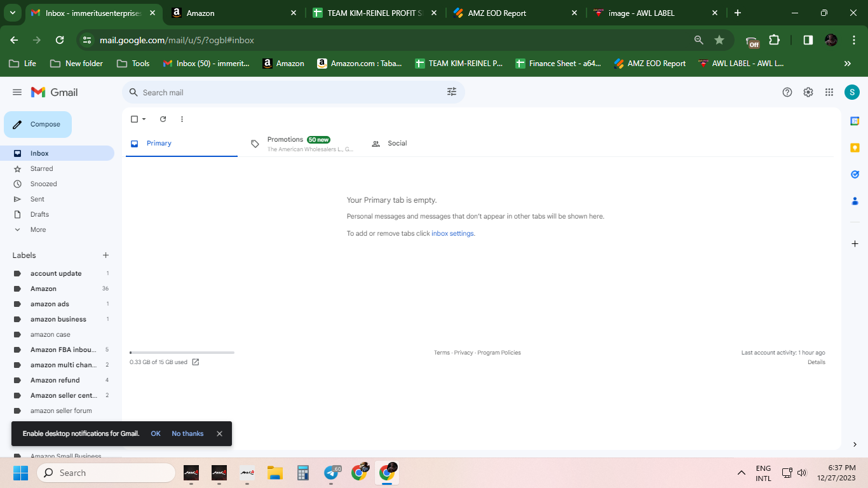Switch to the Primary tab
Screen dimensions: 868x488
pos(181,144)
